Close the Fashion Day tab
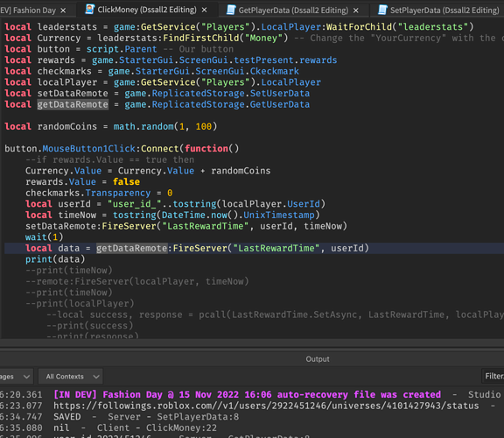504x438 pixels. point(63,11)
